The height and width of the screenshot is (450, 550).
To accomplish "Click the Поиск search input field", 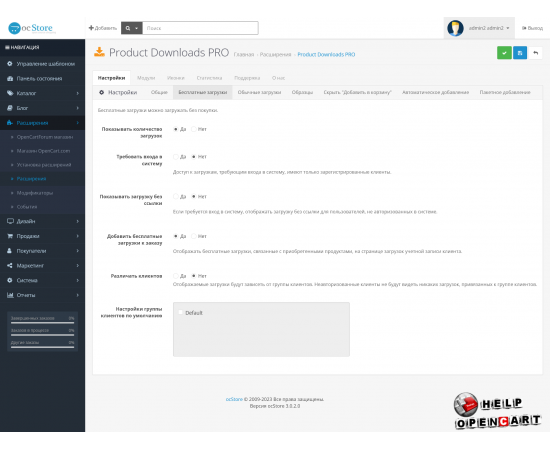I will (200, 28).
